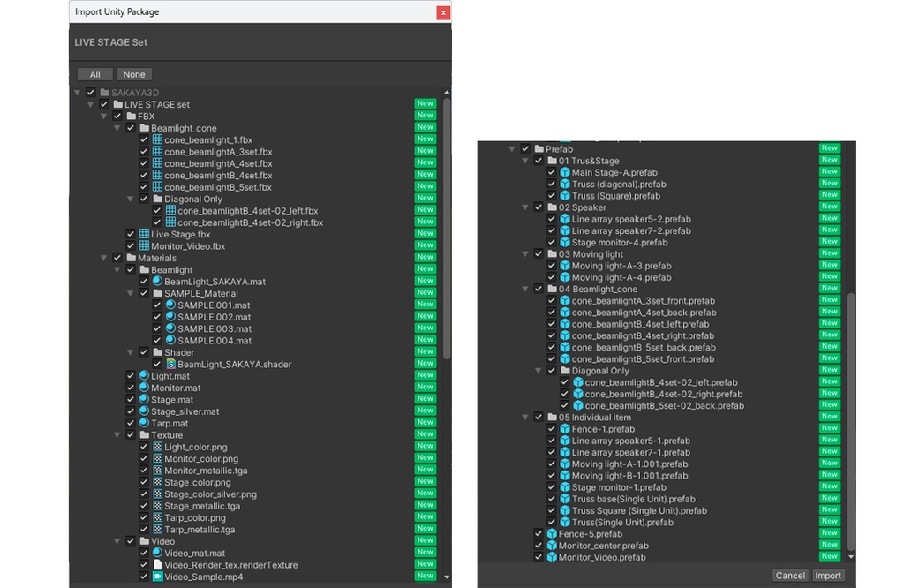Click the cone_beamlight_1.fbx model icon
The width and height of the screenshot is (904, 588).
[157, 139]
